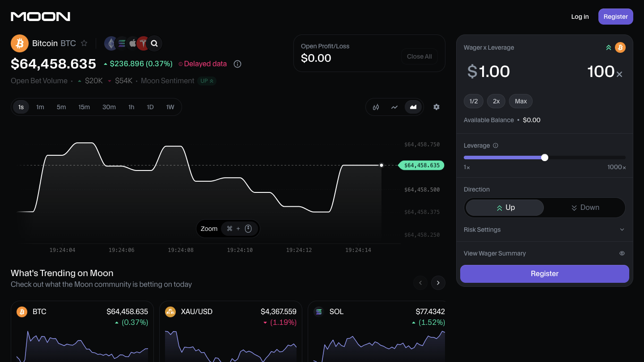Switch to area chart view
The image size is (644, 362).
coord(413,107)
